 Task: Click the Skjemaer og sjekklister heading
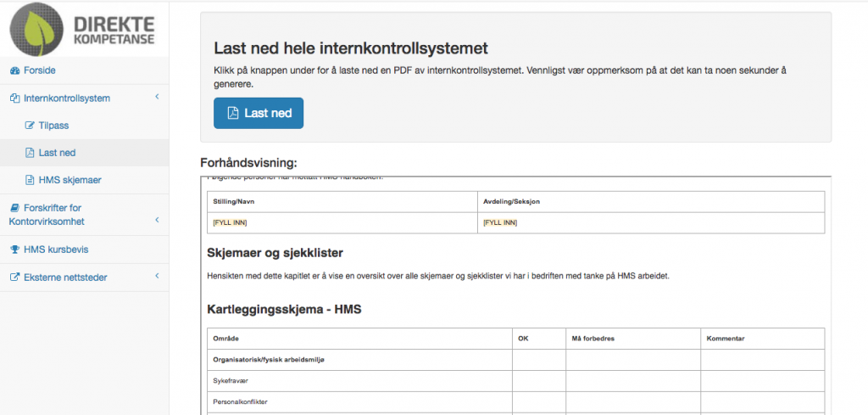(275, 253)
